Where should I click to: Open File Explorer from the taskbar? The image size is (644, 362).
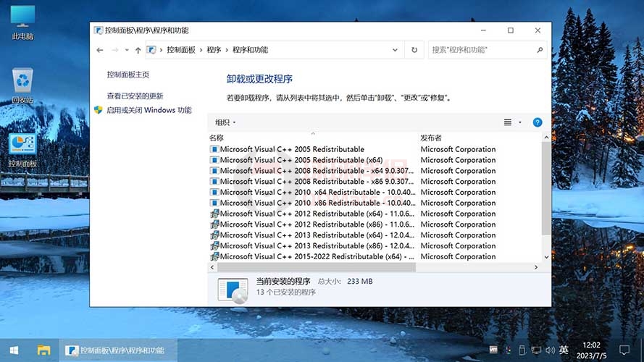click(x=44, y=350)
